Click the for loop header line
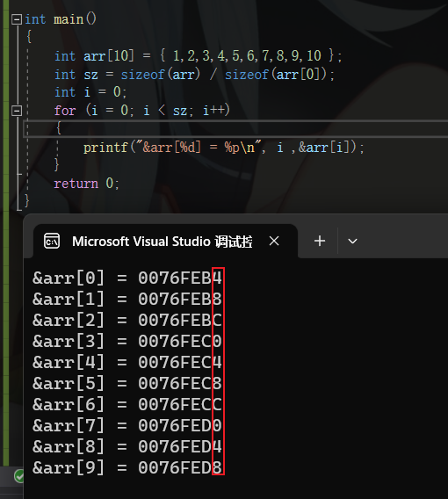Viewport: 448px width, 499px height. (142, 111)
